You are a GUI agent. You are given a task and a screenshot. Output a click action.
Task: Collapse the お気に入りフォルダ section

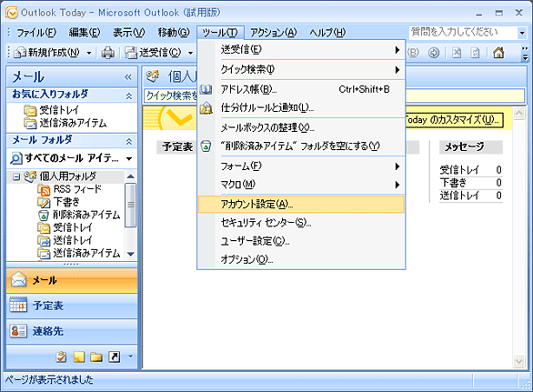click(x=129, y=96)
